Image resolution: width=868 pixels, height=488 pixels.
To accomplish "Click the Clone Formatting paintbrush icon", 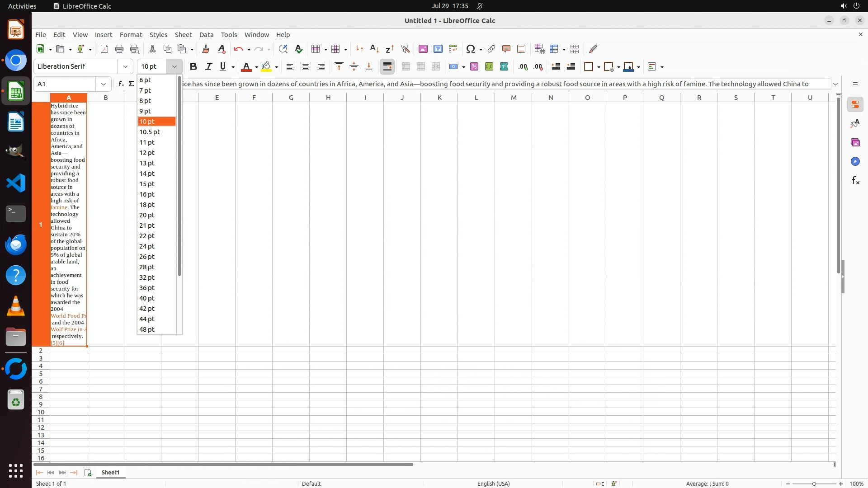I will click(x=206, y=49).
